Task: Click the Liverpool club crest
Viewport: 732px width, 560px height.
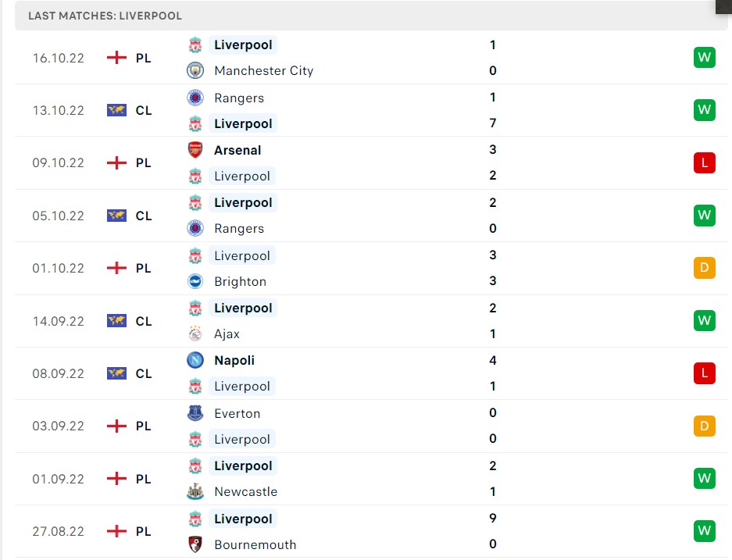Action: coord(197,45)
